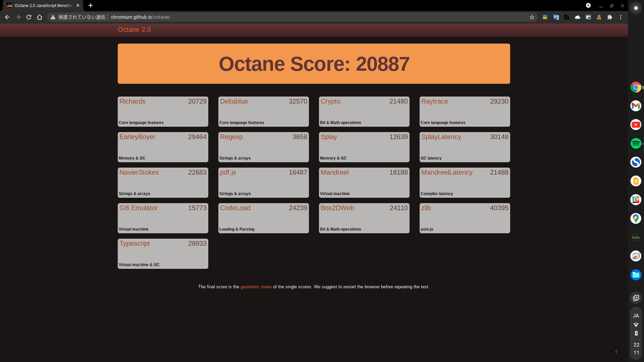Launch Gmail from the shelf
Screen dimensions: 644x362
[636, 106]
